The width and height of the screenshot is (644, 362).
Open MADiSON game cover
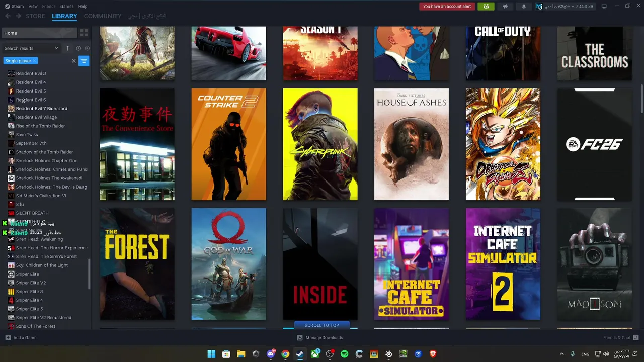[595, 264]
